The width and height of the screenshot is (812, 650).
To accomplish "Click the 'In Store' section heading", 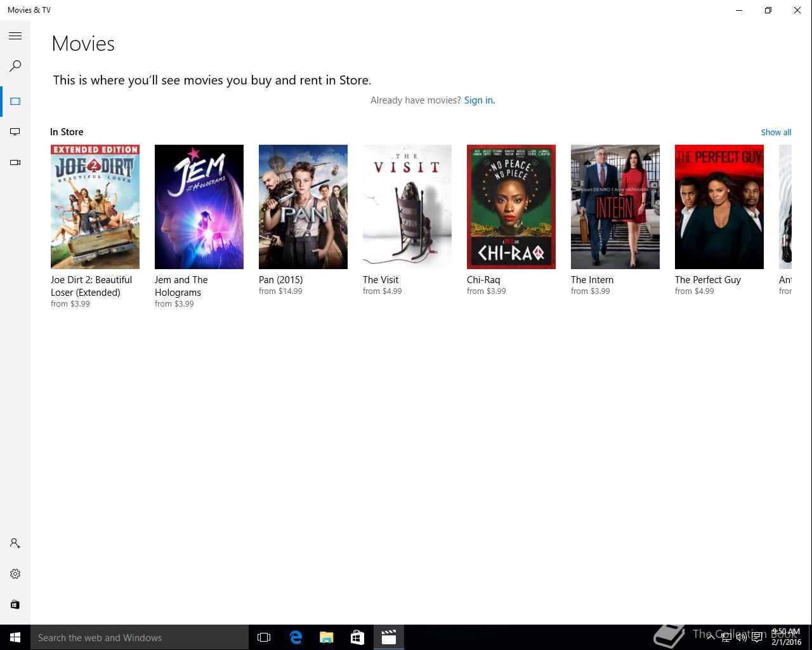I will pyautogui.click(x=67, y=132).
